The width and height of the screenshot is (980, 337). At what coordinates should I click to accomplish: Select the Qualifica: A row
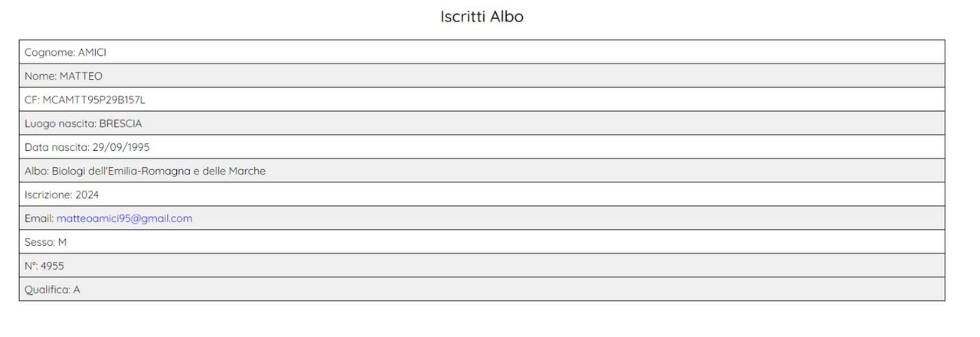[482, 290]
